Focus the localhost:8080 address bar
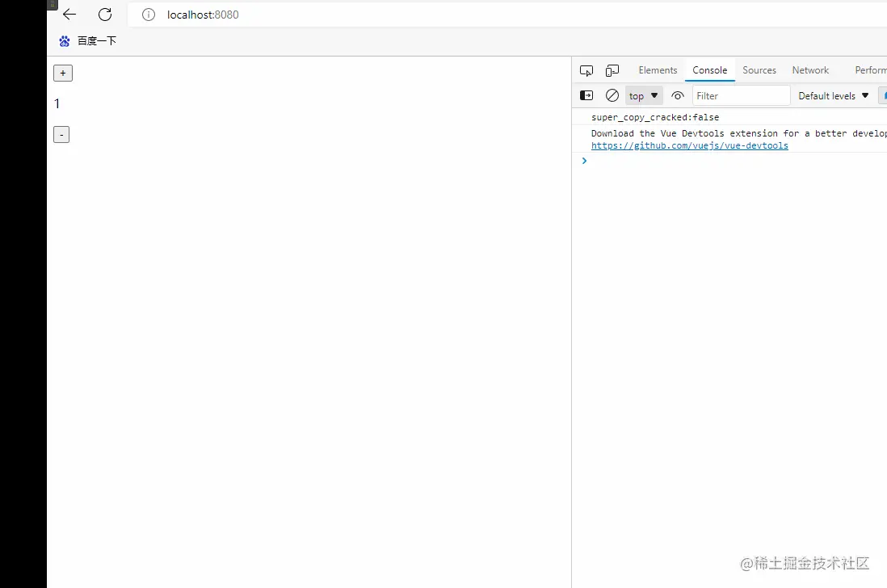Viewport: 887px width, 588px height. (507, 15)
